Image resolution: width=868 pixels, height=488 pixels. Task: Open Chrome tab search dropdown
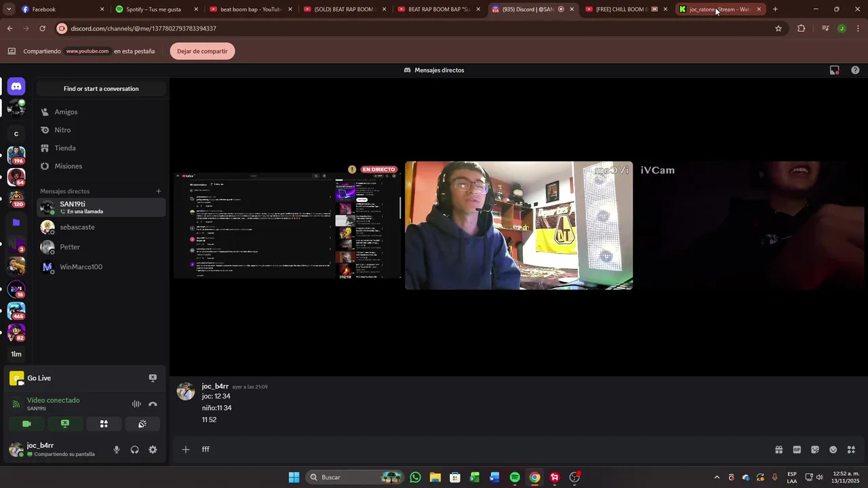point(9,9)
